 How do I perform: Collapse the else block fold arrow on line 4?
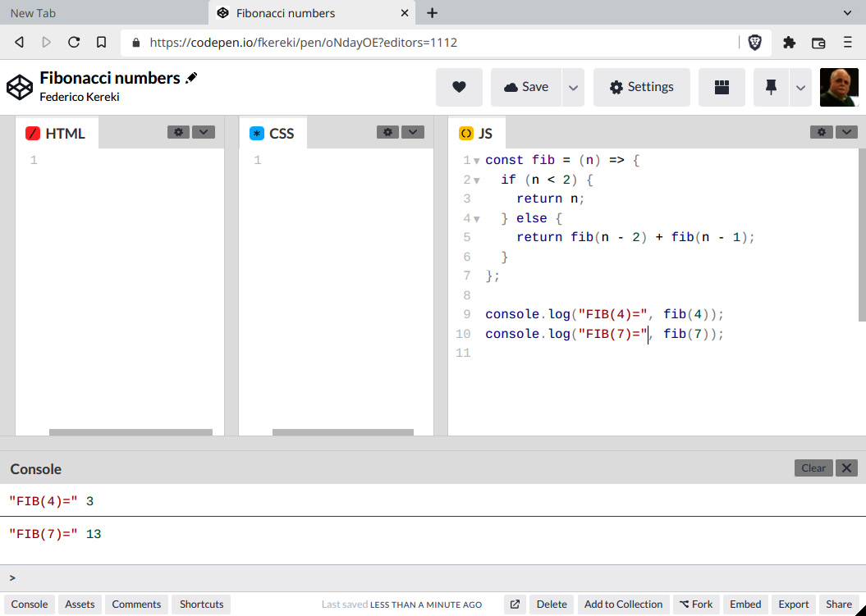point(474,218)
